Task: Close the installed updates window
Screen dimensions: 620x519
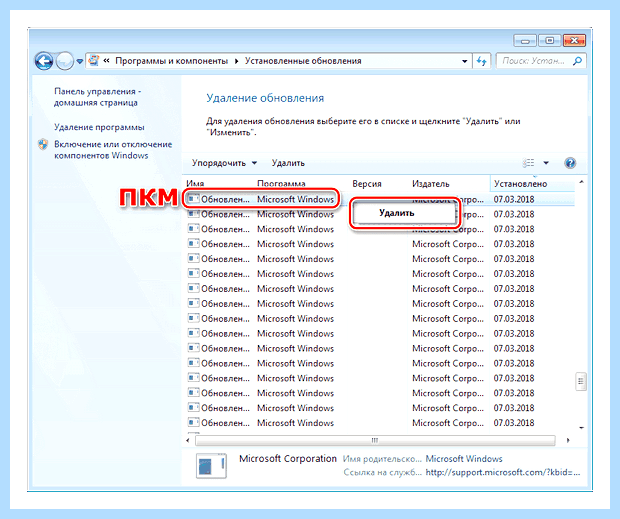Action: pyautogui.click(x=574, y=41)
